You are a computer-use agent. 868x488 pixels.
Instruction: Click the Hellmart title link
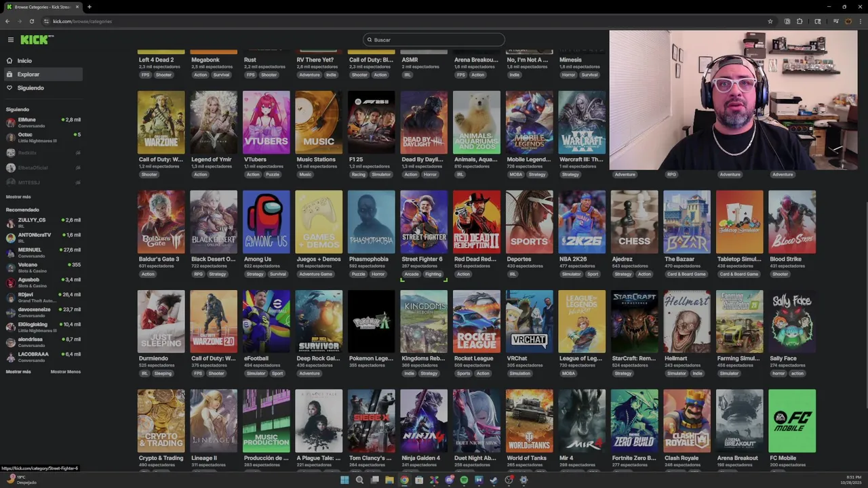click(676, 359)
